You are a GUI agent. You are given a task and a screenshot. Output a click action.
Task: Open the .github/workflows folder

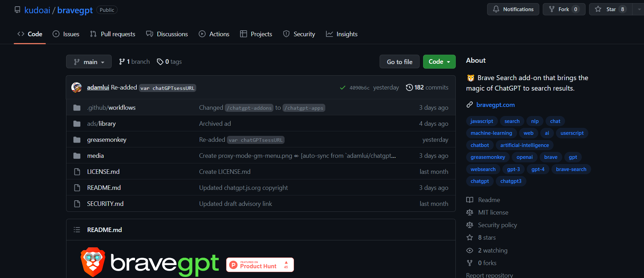point(111,108)
